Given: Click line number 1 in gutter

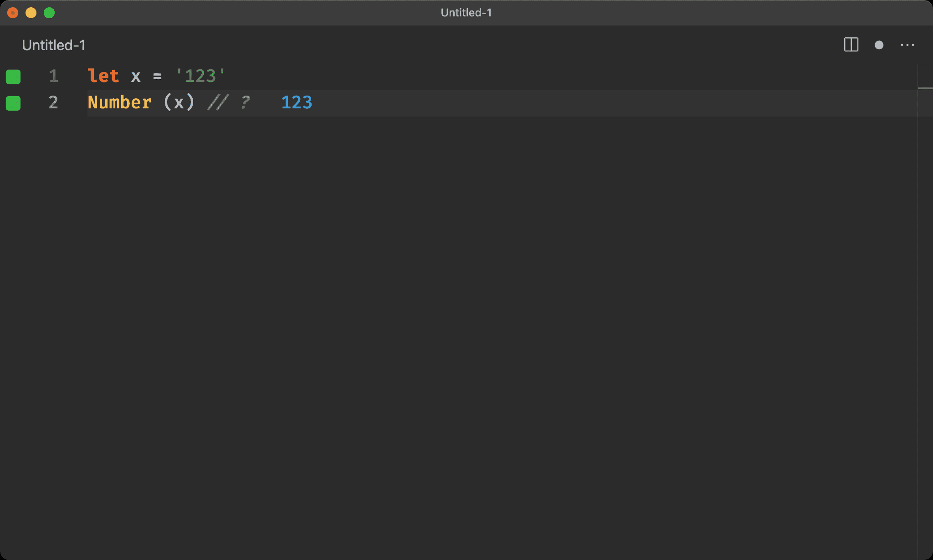Looking at the screenshot, I should click(x=53, y=76).
